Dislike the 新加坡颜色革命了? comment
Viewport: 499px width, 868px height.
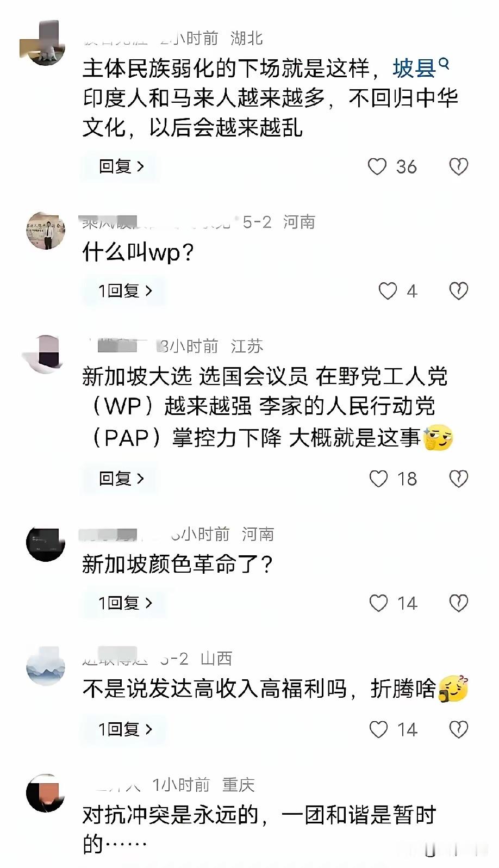pyautogui.click(x=459, y=603)
